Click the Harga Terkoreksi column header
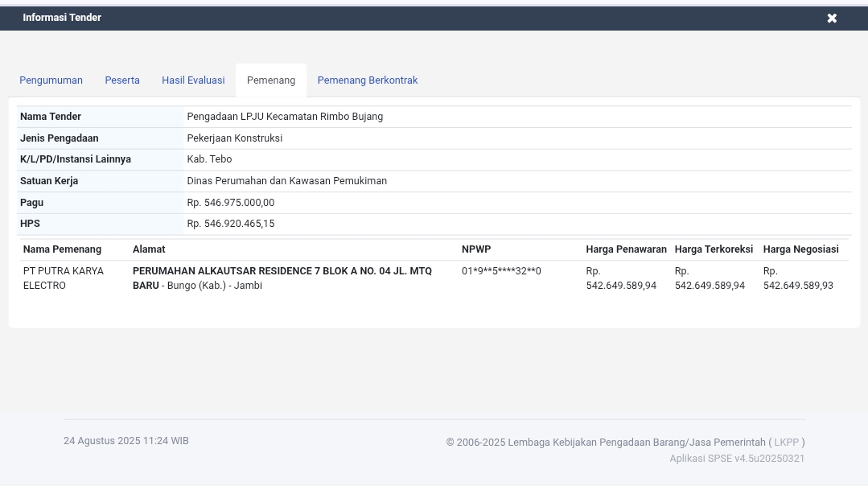This screenshot has height=486, width=868. pyautogui.click(x=714, y=249)
